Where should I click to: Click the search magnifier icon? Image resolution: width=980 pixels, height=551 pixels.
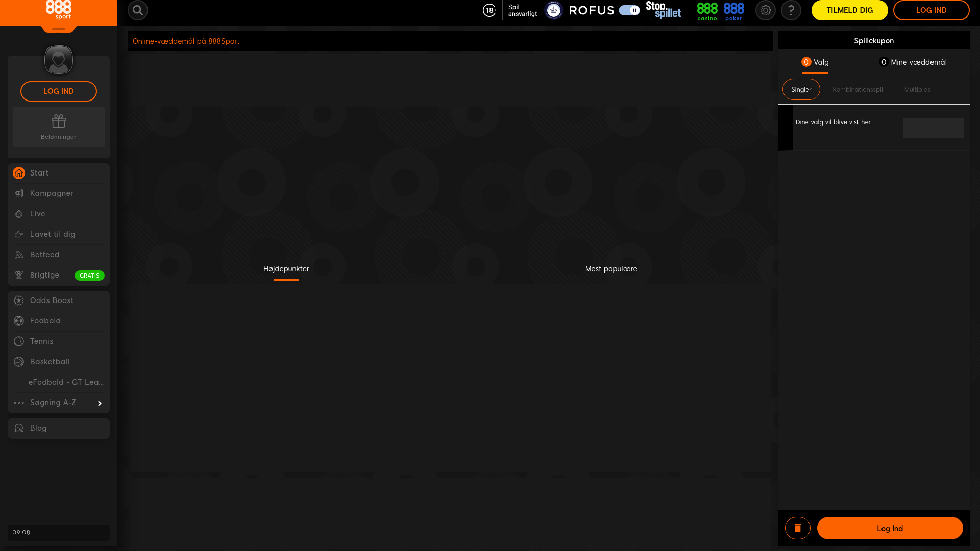click(137, 10)
